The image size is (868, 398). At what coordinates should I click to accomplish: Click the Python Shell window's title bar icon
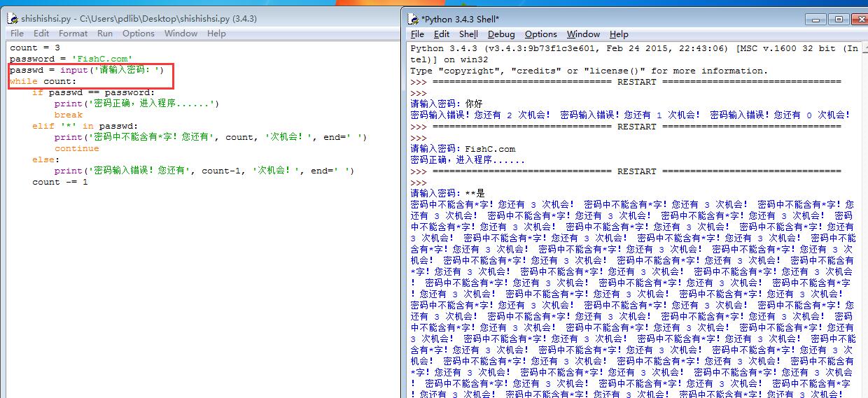pos(414,19)
